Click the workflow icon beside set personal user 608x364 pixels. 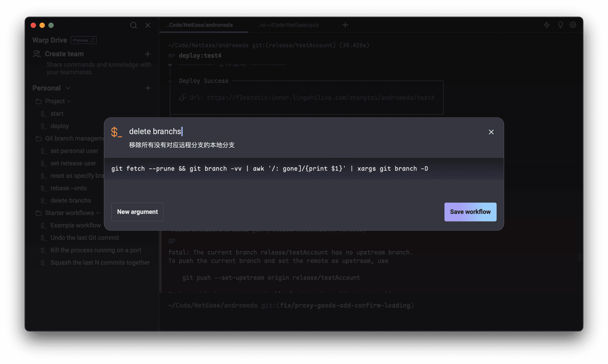pos(44,151)
